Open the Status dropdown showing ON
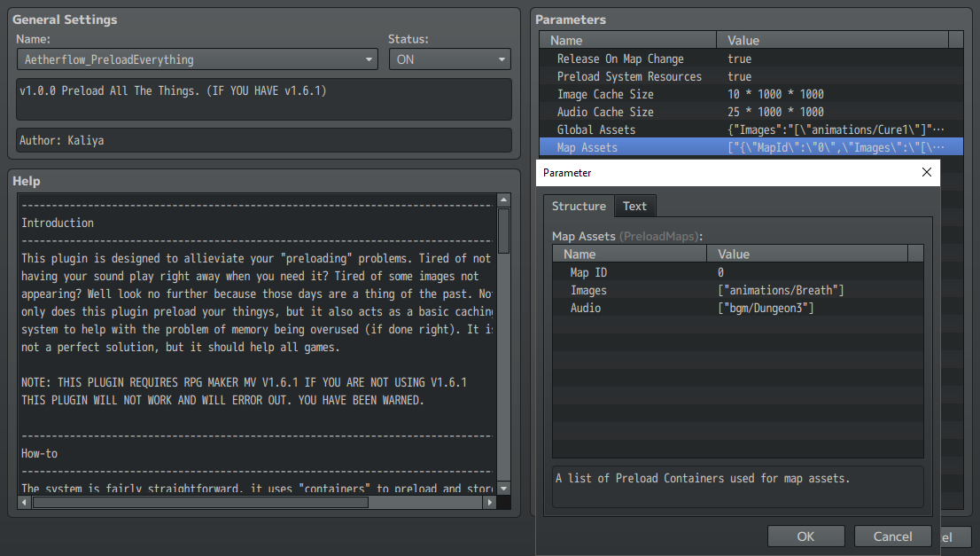 click(x=502, y=59)
